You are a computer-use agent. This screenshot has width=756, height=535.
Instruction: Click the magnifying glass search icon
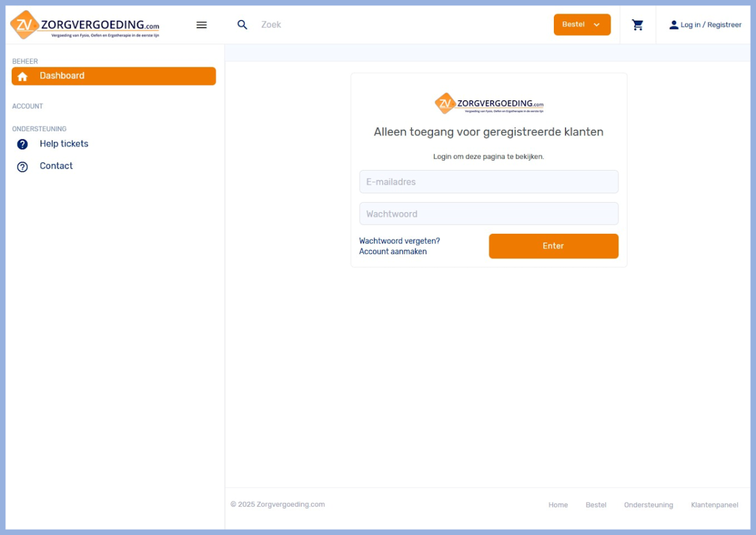click(x=242, y=25)
